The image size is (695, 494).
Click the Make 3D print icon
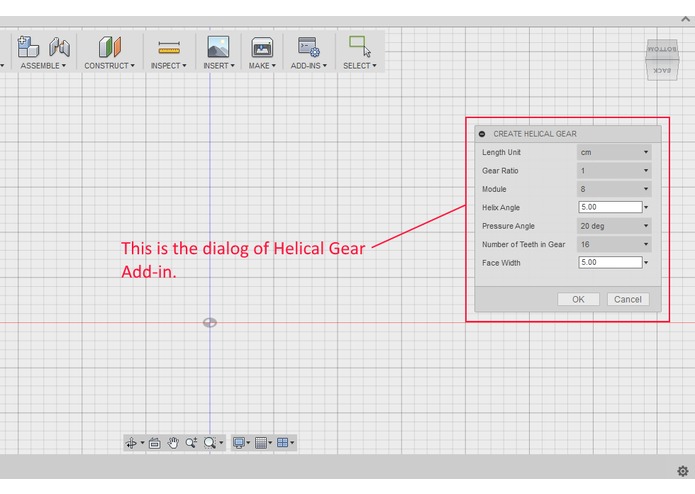point(262,47)
